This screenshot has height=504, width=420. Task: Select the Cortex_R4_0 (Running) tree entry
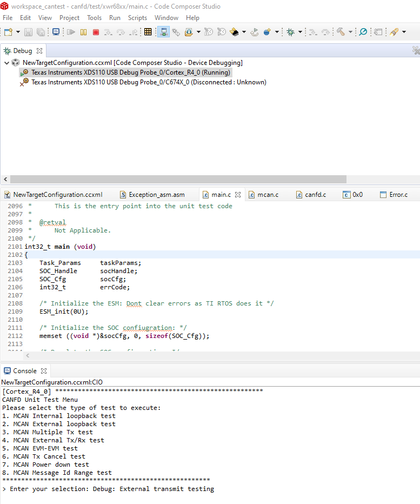coord(130,72)
